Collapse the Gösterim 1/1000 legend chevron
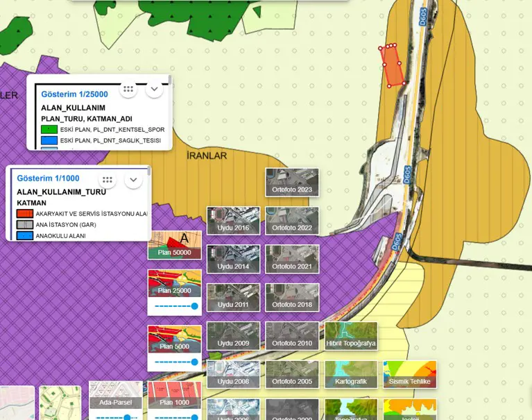The image size is (532, 420). coord(133,180)
